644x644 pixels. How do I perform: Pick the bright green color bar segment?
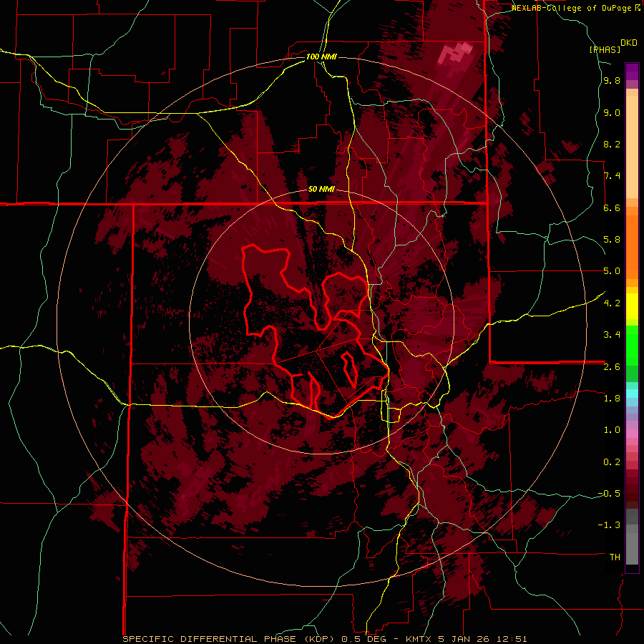click(x=632, y=345)
